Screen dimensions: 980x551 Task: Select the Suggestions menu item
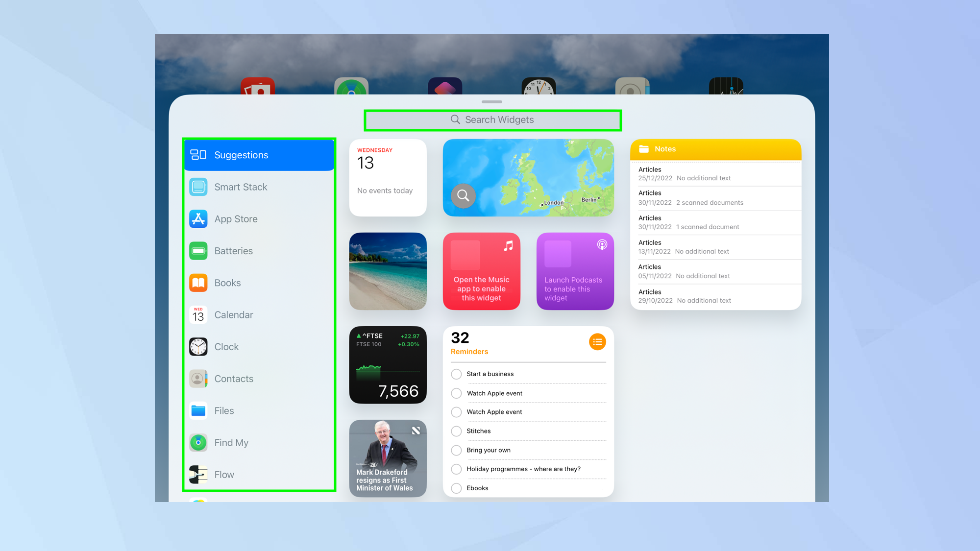point(258,155)
